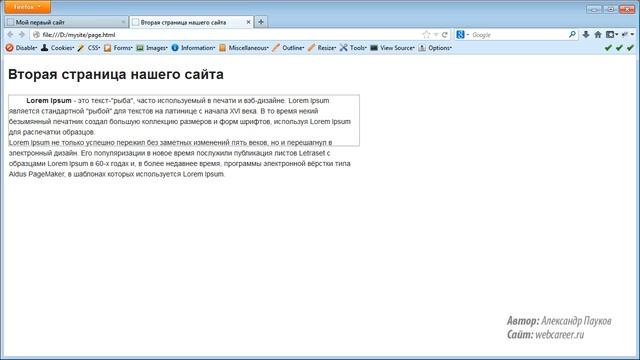Click the Cookies person icon
Image resolution: width=640 pixels, height=360 pixels.
[x=44, y=48]
